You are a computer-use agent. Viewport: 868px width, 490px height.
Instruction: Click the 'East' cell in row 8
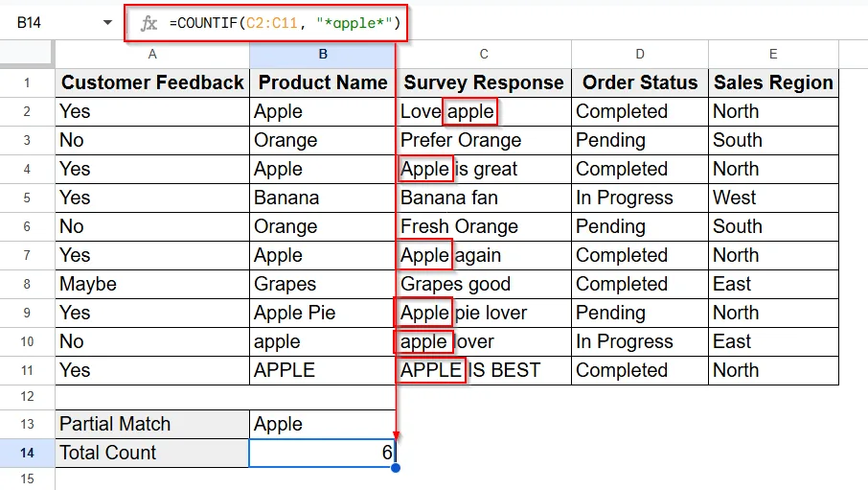(773, 285)
